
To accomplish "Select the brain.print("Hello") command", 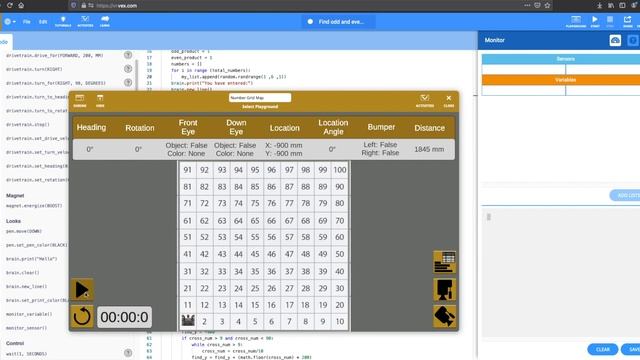I will point(31,259).
